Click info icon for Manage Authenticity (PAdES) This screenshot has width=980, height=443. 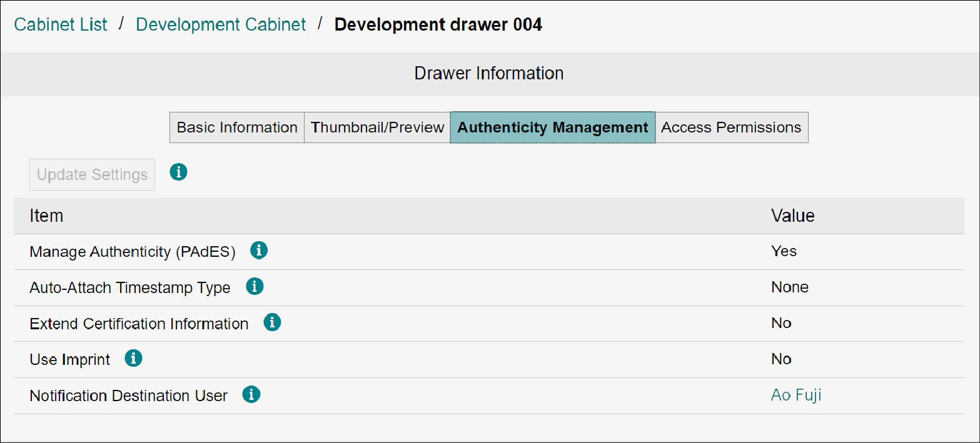point(258,251)
